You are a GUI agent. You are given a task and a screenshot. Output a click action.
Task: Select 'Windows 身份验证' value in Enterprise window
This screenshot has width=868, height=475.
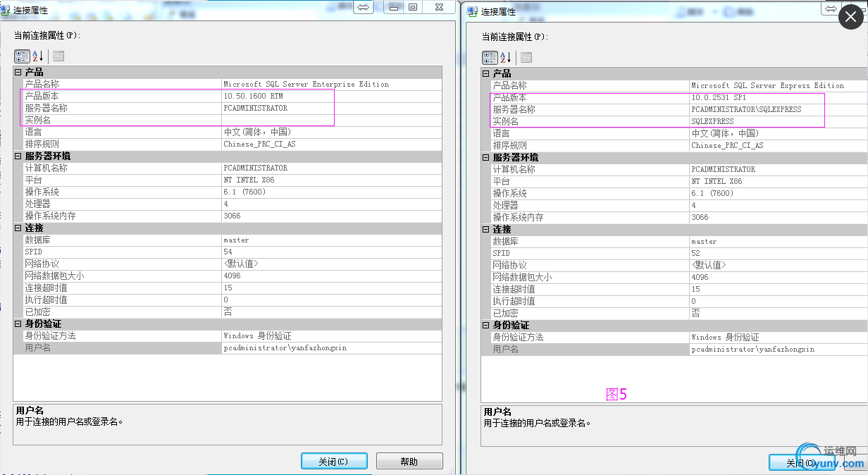point(257,335)
